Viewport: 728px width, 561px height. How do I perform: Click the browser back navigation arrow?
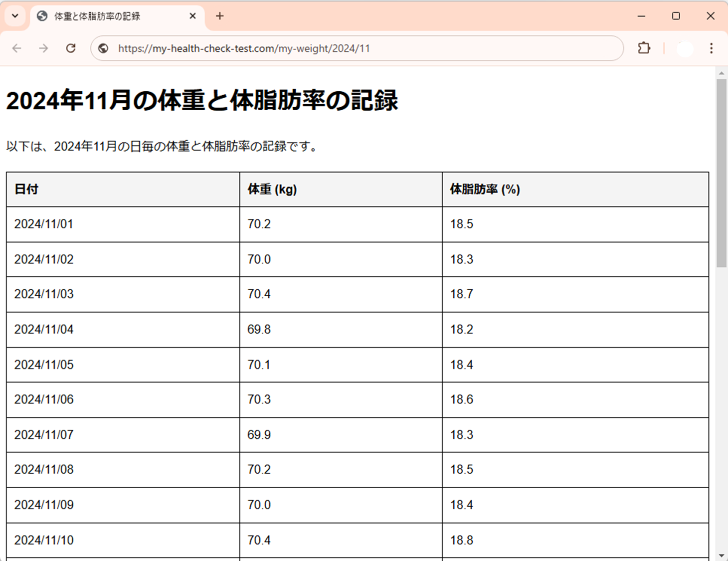coord(16,48)
